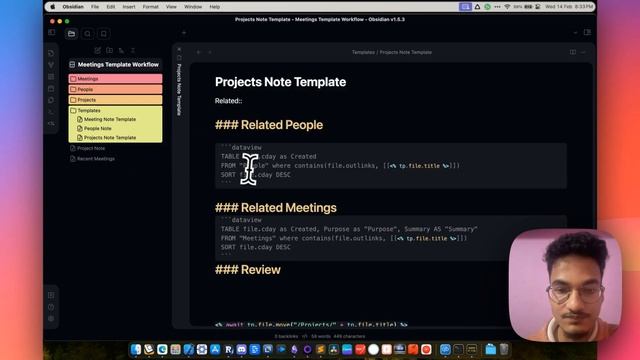The width and height of the screenshot is (640, 360).
Task: Open the Settings gear at ribbon bottom
Action: (51, 319)
